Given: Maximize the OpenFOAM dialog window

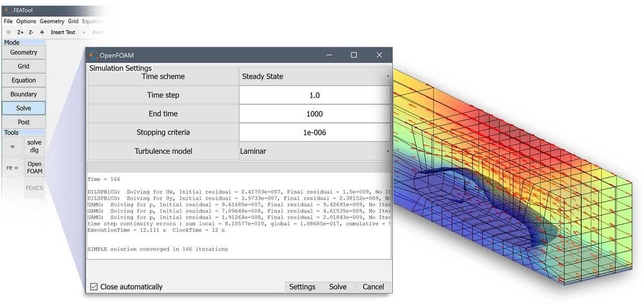Looking at the screenshot, I should [x=354, y=55].
